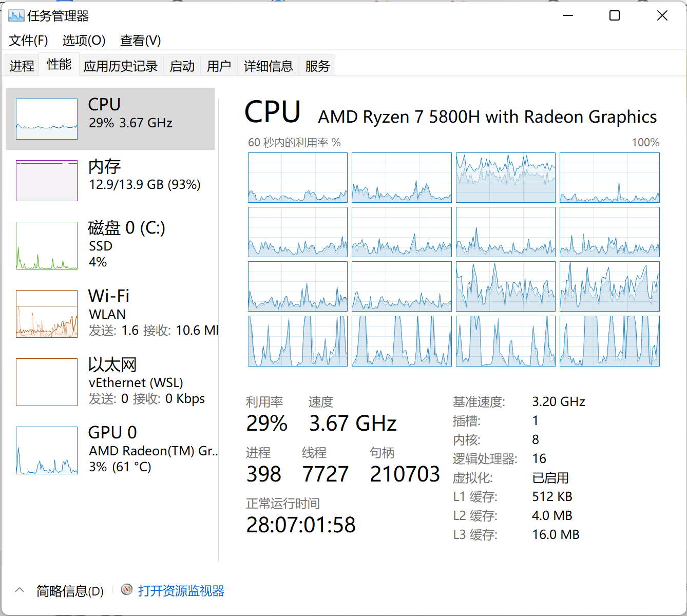Screen dimensions: 687x616
Task: Click the Task Manager title bar icon
Action: pos(16,16)
